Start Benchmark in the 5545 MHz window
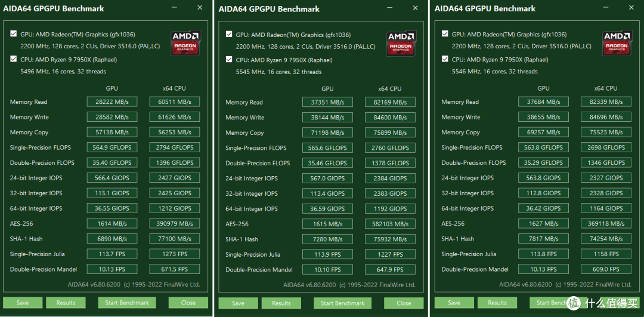644x317 pixels. click(x=342, y=303)
